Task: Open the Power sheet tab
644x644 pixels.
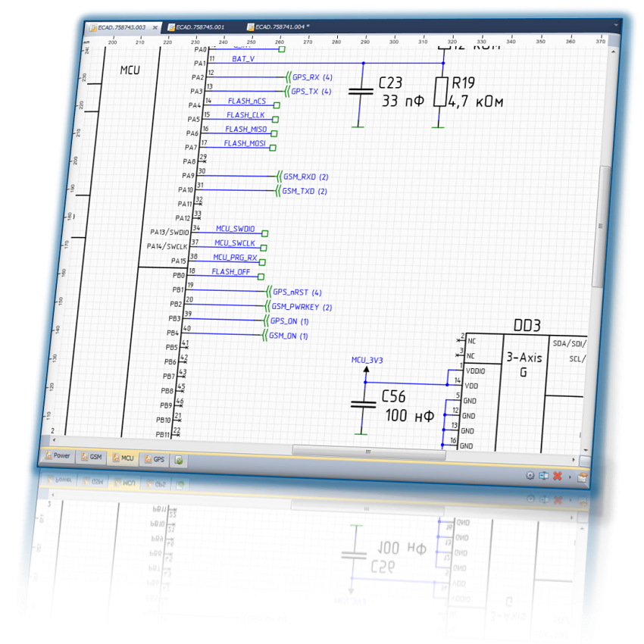Action: coord(58,455)
